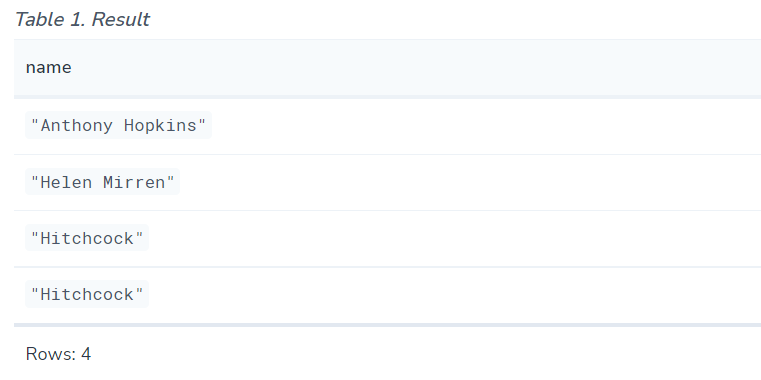Click the word "Table" in the caption
This screenshot has height=380, width=761.
pyautogui.click(x=40, y=19)
